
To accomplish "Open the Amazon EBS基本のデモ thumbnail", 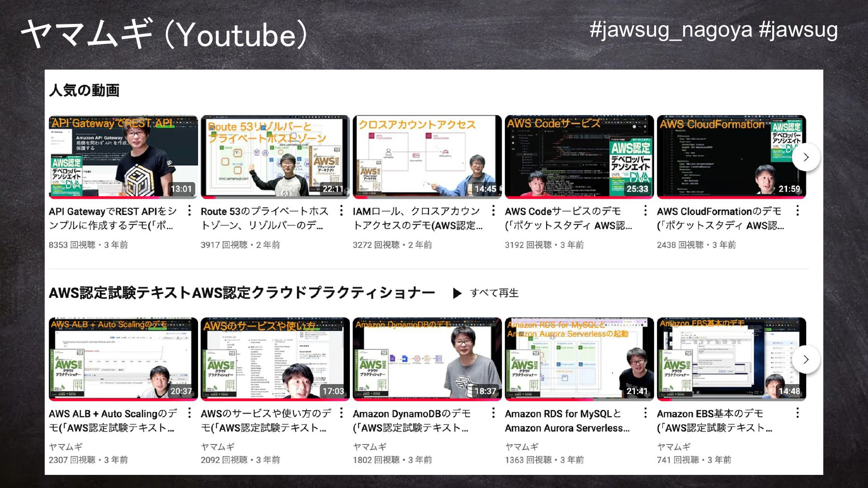I will 731,359.
